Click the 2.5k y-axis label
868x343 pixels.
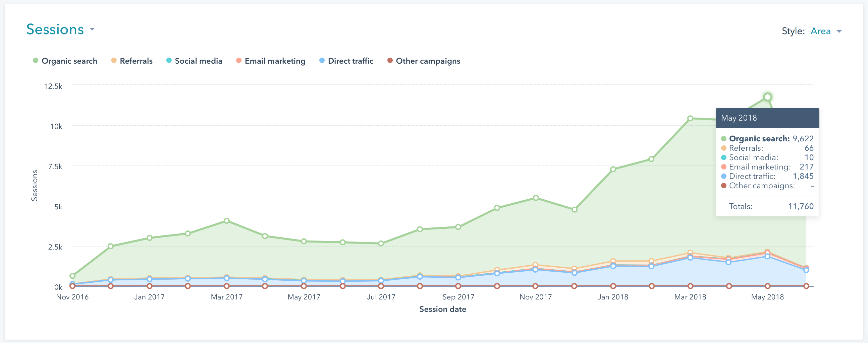(x=55, y=247)
